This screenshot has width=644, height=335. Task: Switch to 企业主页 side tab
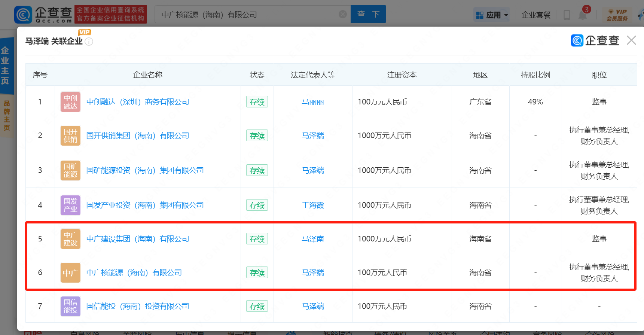point(5,66)
